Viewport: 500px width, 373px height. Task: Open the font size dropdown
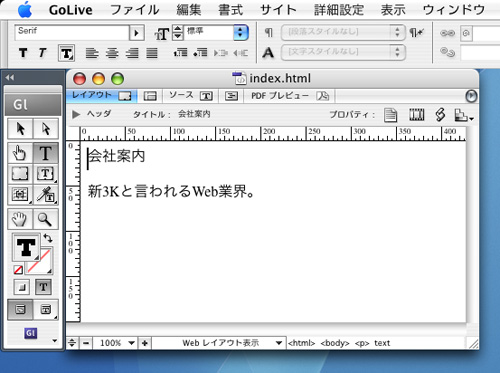pyautogui.click(x=241, y=33)
